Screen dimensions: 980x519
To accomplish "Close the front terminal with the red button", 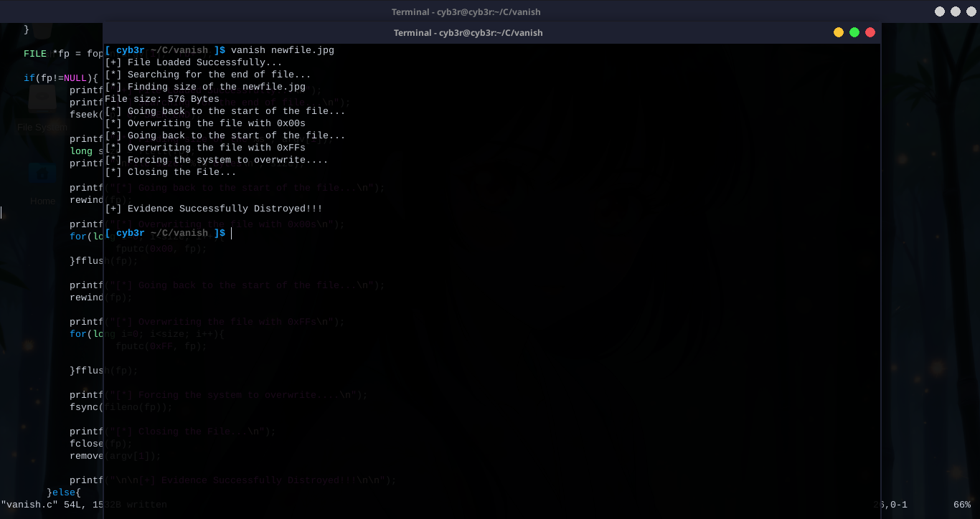I will click(x=870, y=32).
